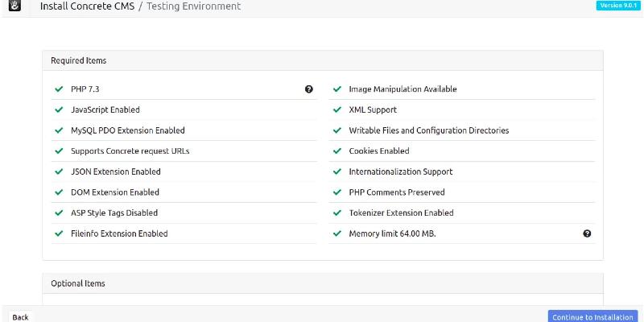644x322 pixels.
Task: Click the checkmark next to Image Manipulation Available
Action: point(336,89)
